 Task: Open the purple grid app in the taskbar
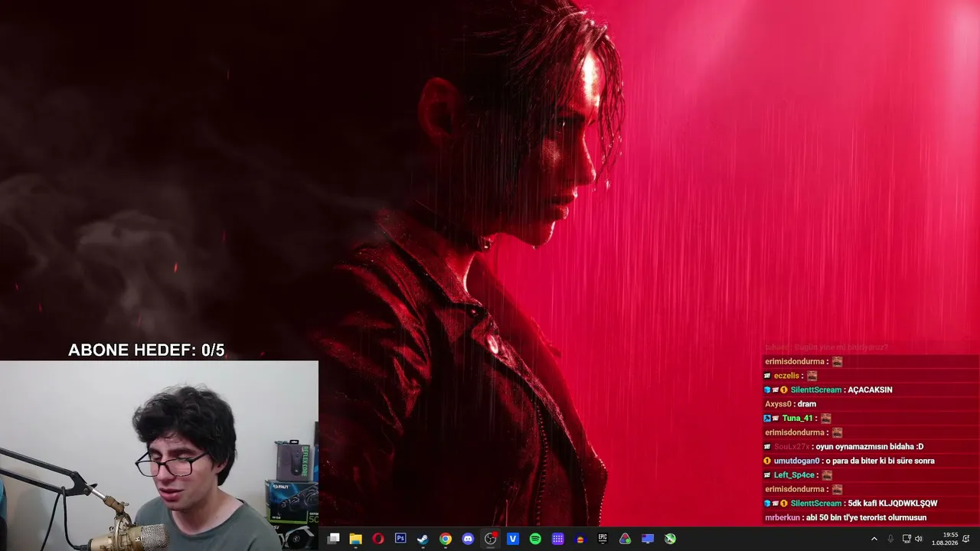558,539
